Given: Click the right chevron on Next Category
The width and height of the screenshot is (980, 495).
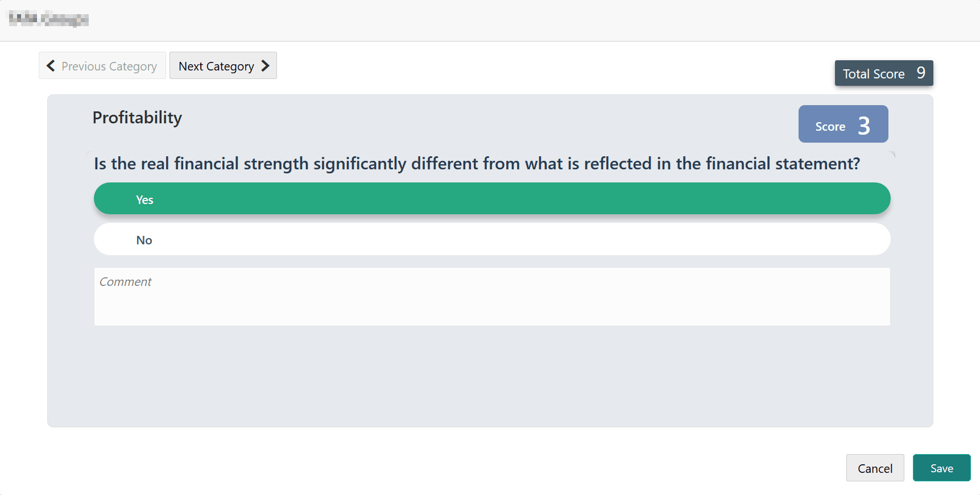Looking at the screenshot, I should 264,65.
